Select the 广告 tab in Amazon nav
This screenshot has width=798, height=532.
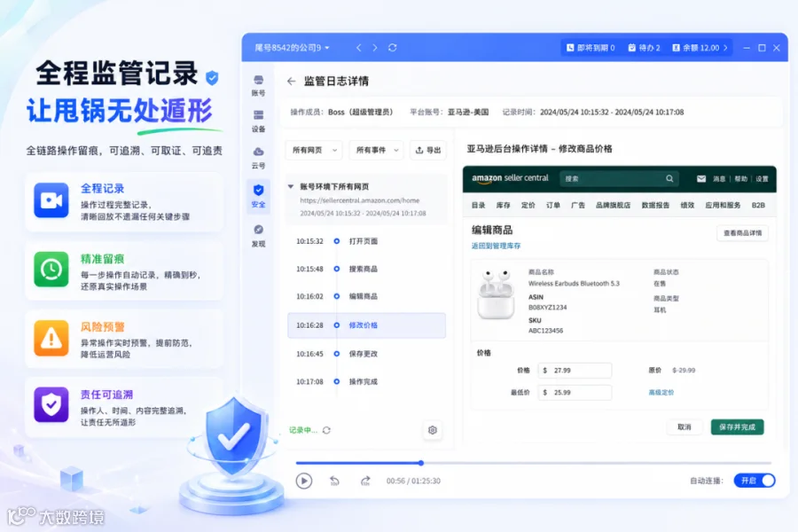click(x=578, y=205)
